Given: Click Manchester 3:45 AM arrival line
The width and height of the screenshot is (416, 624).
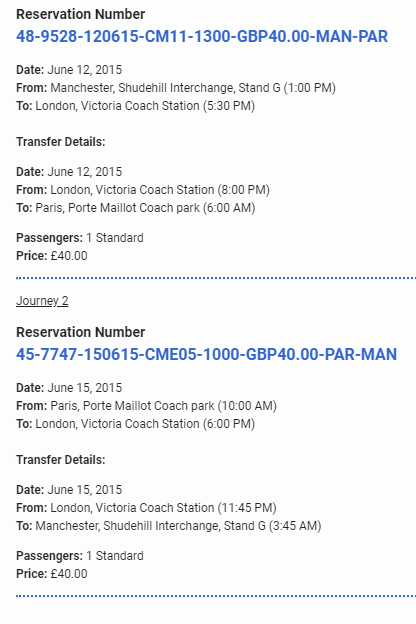Looking at the screenshot, I should pyautogui.click(x=169, y=526).
